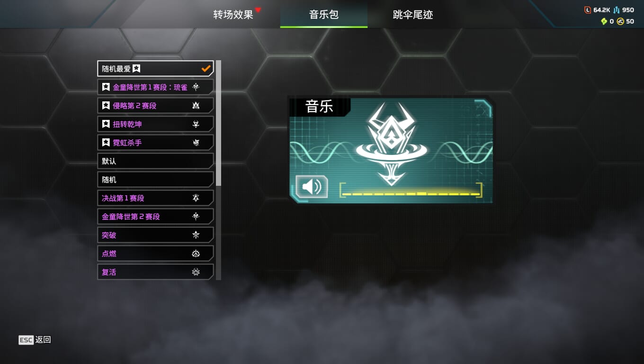Toggle the orange checkmark on 随机最爱
The image size is (644, 364).
206,69
